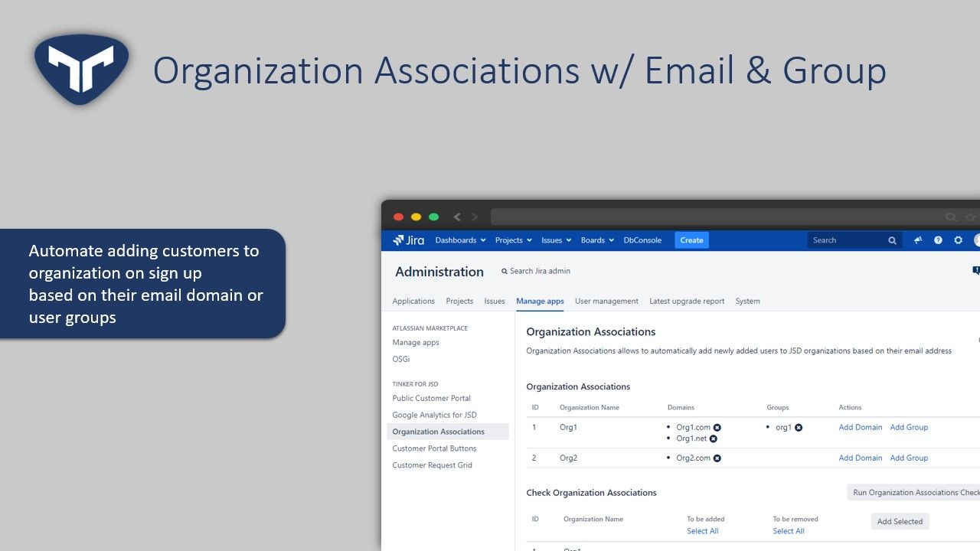Image resolution: width=980 pixels, height=551 pixels.
Task: Click Select All under To be removed
Action: (x=788, y=531)
